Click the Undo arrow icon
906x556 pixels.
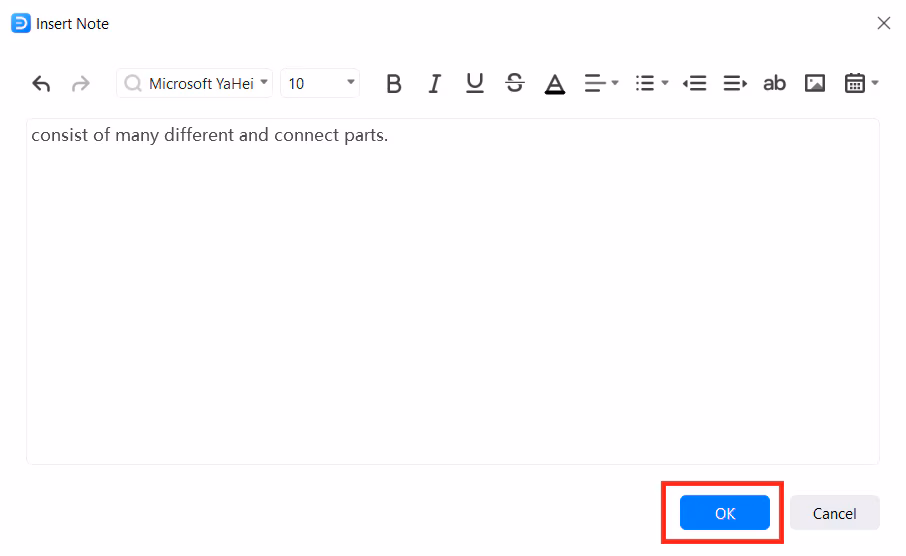tap(41, 84)
